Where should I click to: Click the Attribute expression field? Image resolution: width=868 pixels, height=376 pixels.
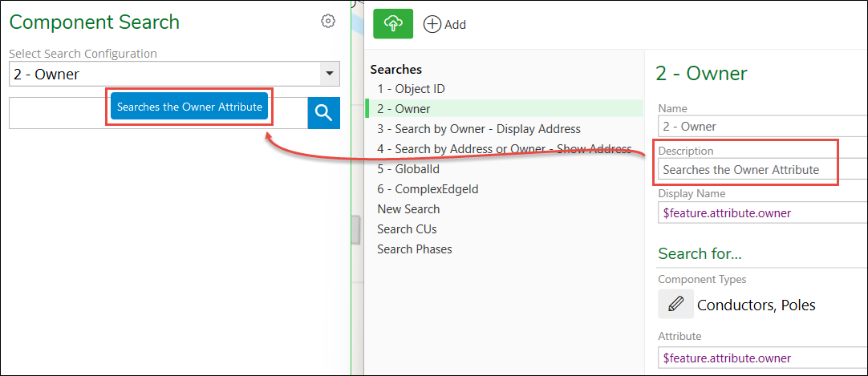763,358
